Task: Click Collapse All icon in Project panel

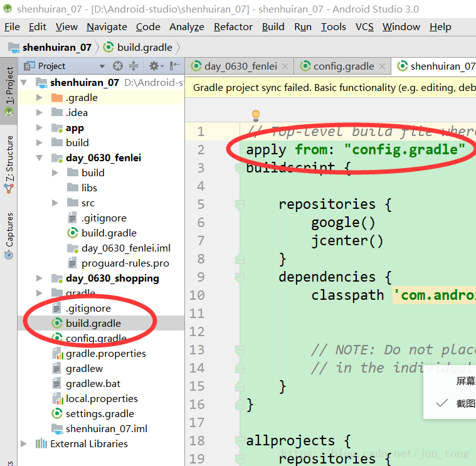Action: [x=134, y=66]
